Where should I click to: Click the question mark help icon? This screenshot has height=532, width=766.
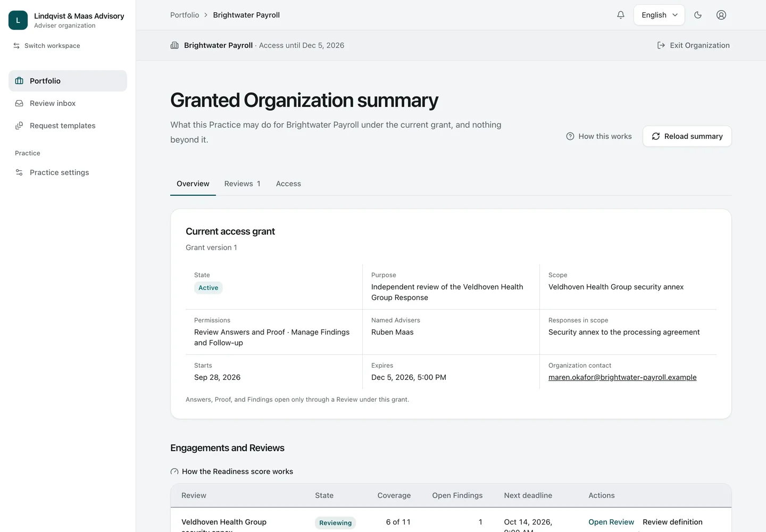click(570, 136)
